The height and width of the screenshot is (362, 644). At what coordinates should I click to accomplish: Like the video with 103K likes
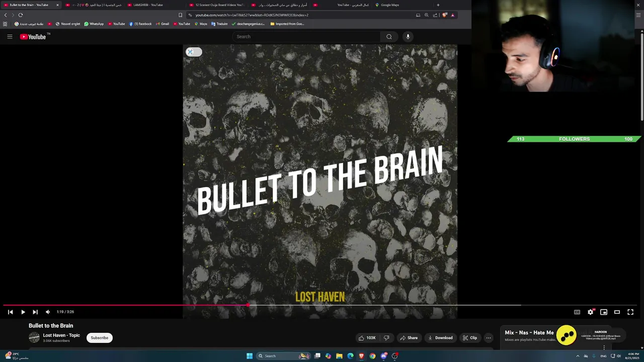[367, 338]
